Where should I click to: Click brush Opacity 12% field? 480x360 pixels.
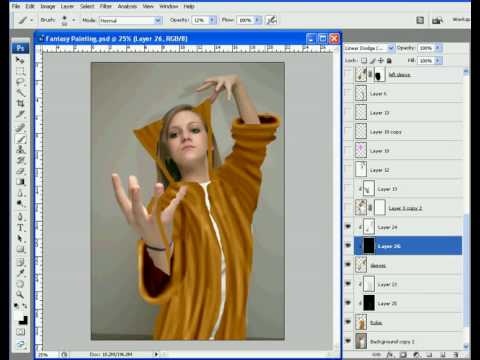pyautogui.click(x=200, y=20)
